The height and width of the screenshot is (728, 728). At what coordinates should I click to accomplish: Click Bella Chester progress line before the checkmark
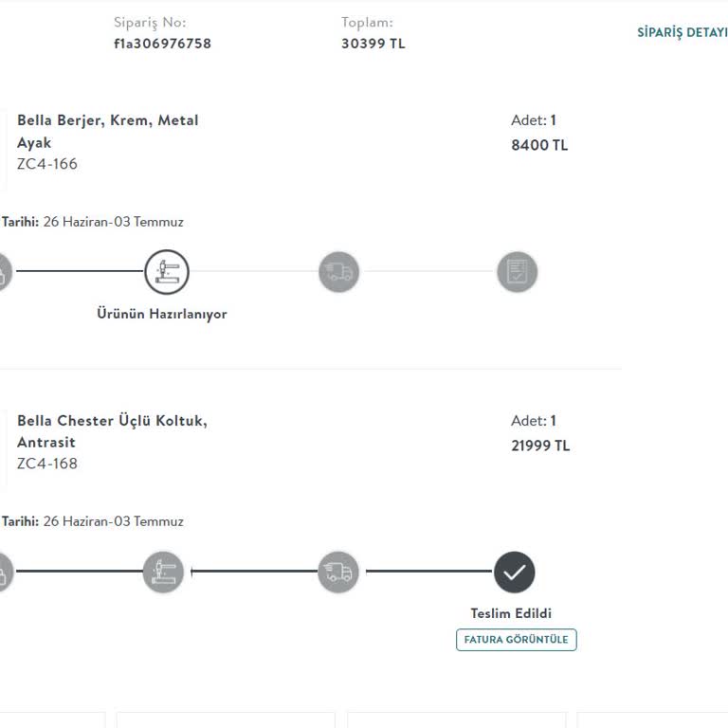tap(428, 572)
